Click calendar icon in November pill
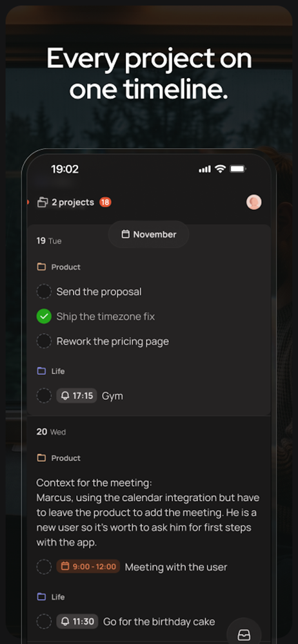 pyautogui.click(x=126, y=234)
